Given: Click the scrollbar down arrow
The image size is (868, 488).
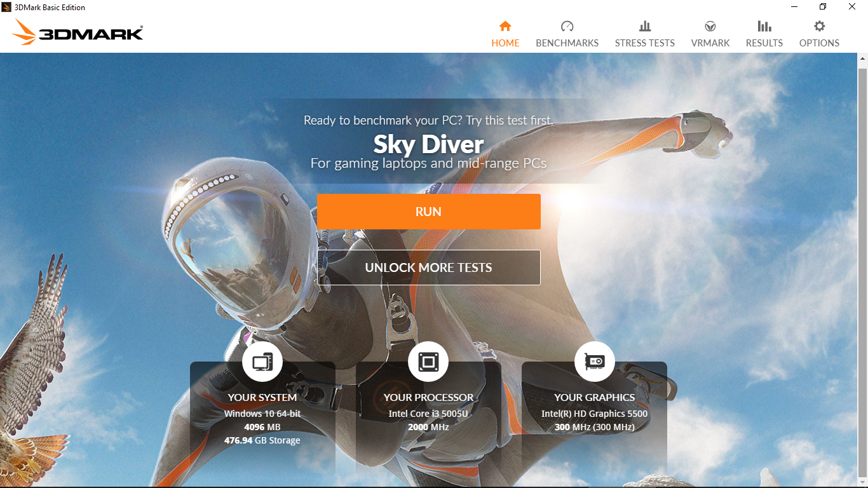Looking at the screenshot, I should [x=862, y=481].
